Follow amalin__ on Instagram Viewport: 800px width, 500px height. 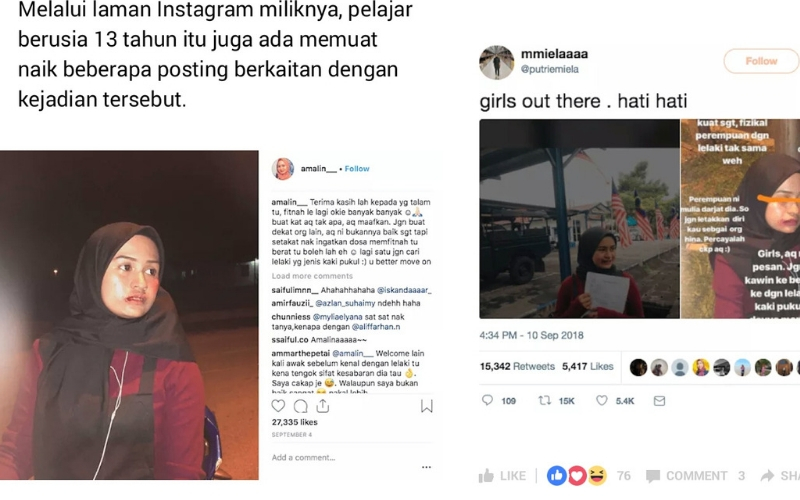coord(357,169)
